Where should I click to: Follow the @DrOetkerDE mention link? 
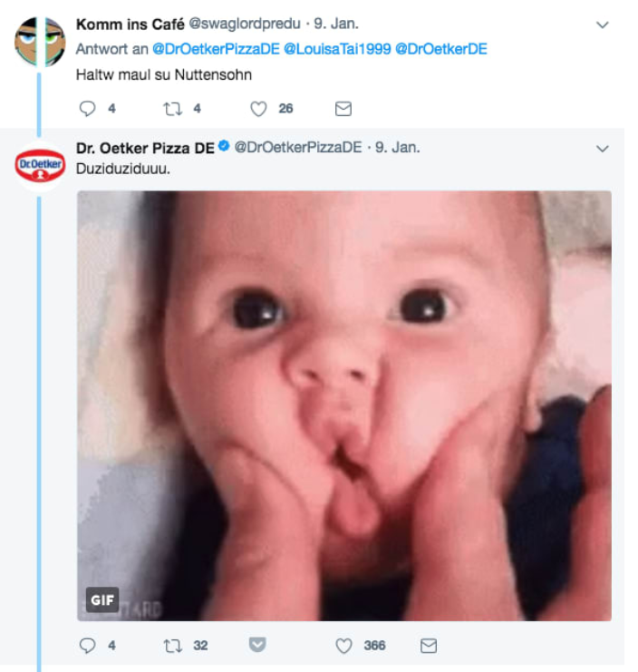click(441, 49)
